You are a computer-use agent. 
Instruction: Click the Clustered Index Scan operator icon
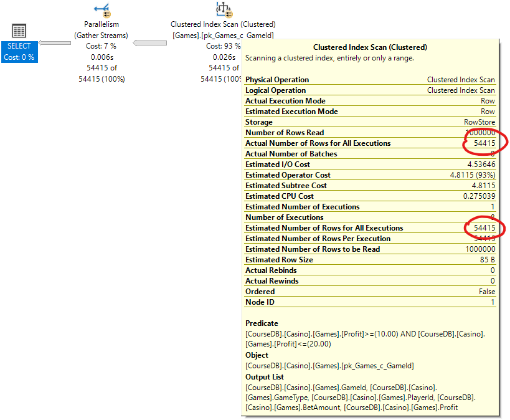[x=224, y=9]
